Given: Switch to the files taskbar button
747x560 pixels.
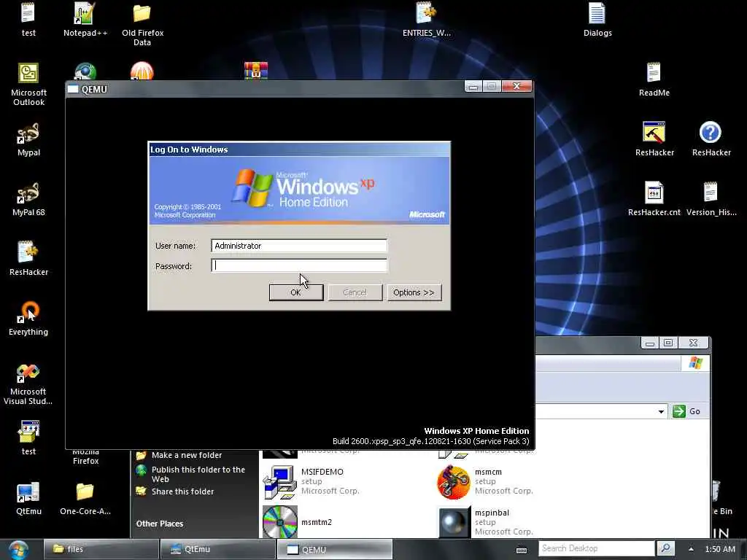Looking at the screenshot, I should (101, 549).
